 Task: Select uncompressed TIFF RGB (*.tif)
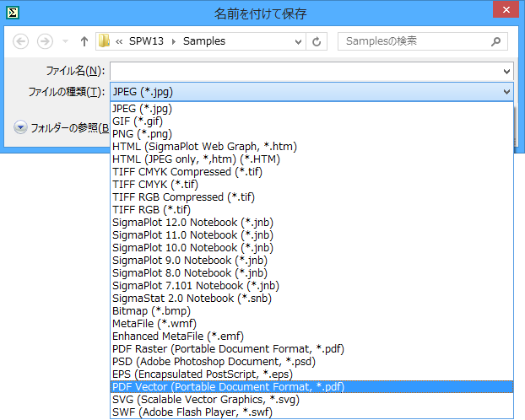click(311, 210)
